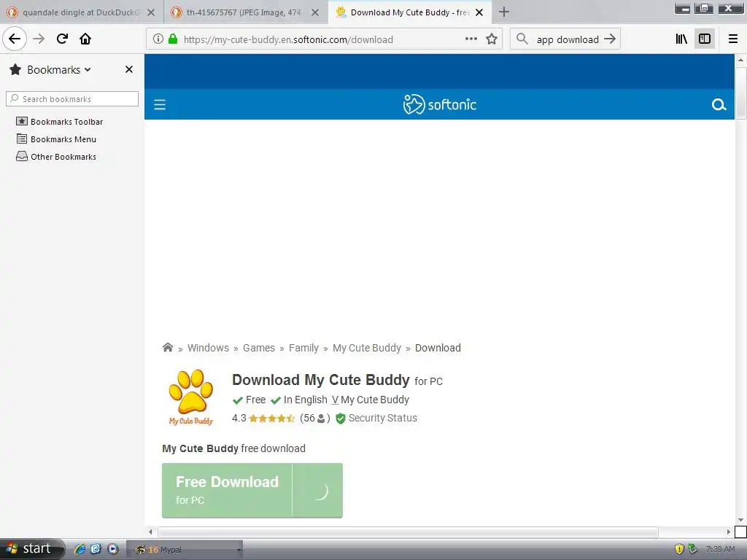
Task: Click the search bar magnifier icon
Action: pos(522,39)
